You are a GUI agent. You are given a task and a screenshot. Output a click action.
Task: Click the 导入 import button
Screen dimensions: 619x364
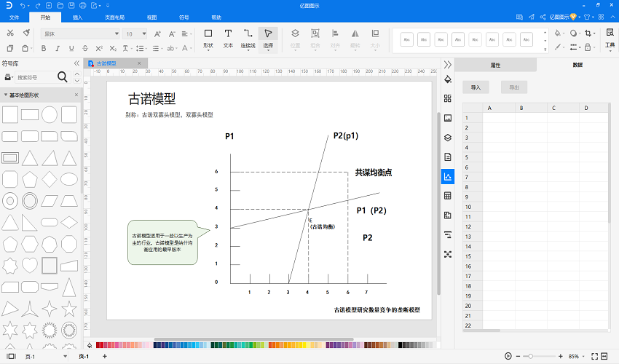[476, 87]
